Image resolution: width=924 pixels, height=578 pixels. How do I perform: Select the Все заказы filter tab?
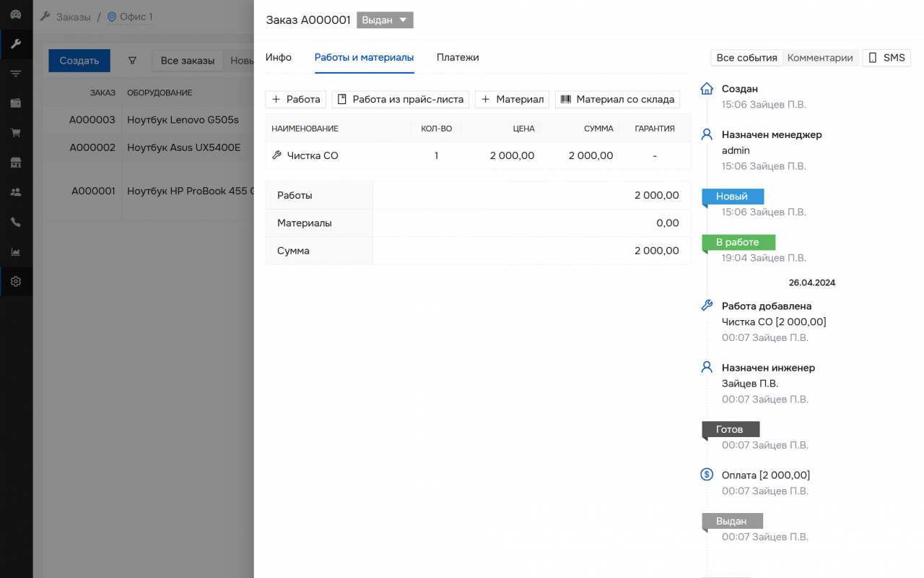coord(188,61)
